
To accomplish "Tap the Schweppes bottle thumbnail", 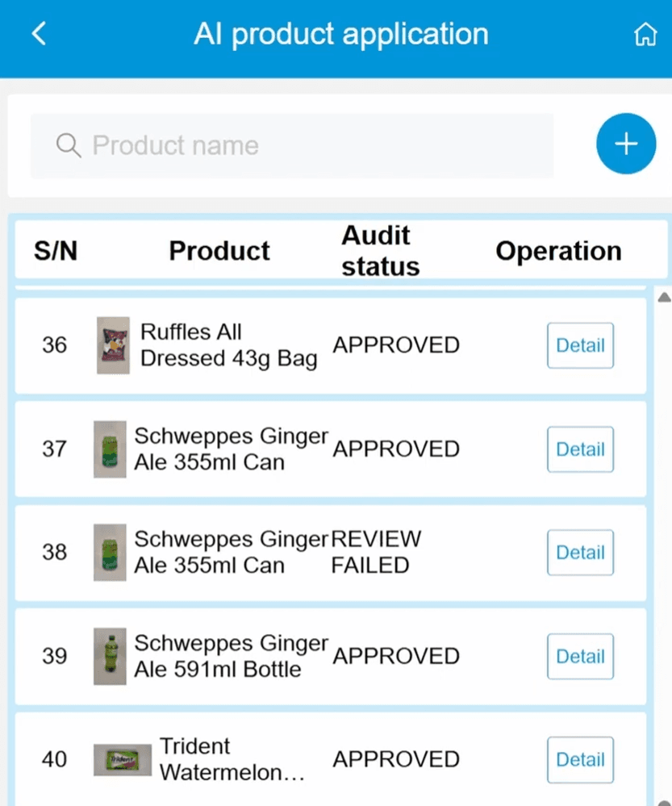I will click(x=110, y=657).
